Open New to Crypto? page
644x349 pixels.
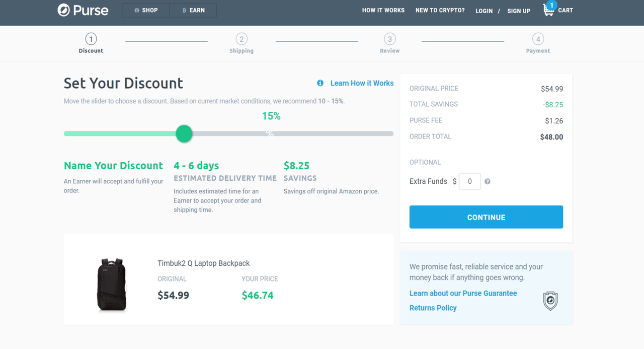point(440,10)
